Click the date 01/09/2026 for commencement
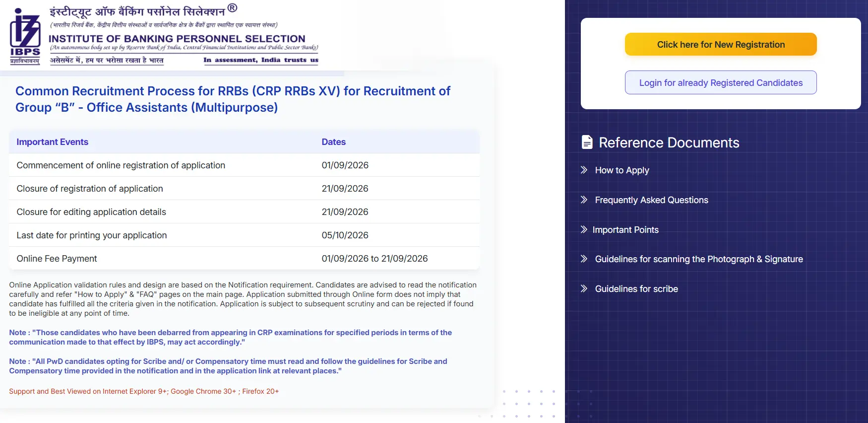Screen dimensions: 868x423 (x=345, y=165)
